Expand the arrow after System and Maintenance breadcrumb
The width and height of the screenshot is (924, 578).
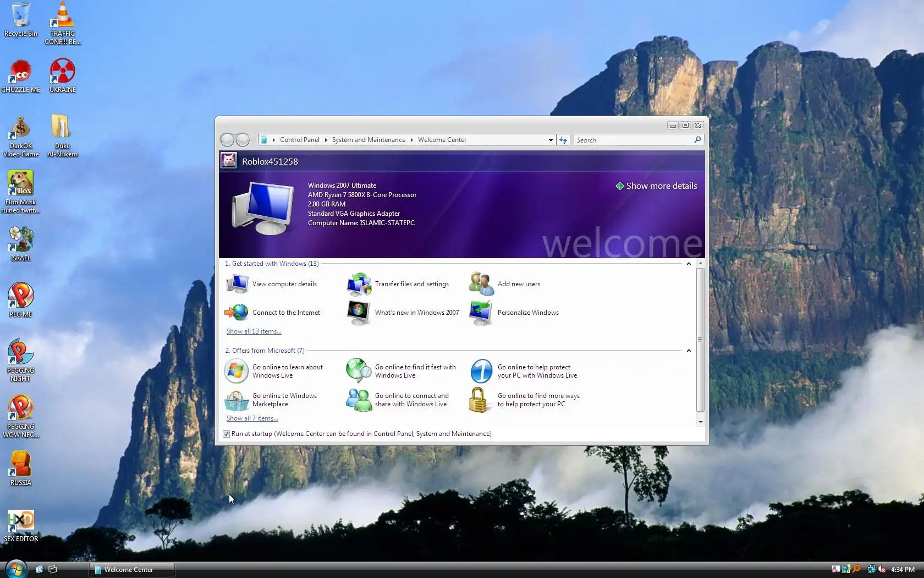click(411, 140)
